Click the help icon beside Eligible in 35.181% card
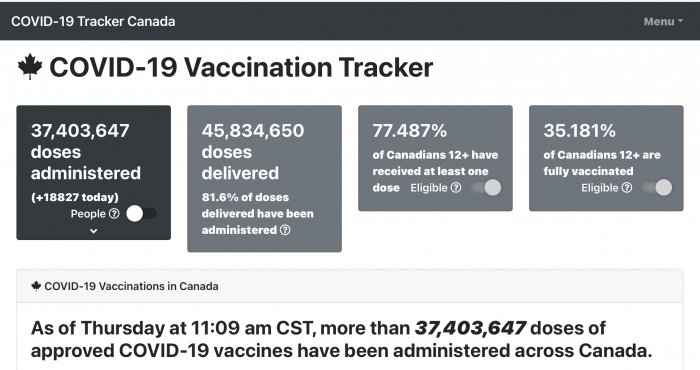 pyautogui.click(x=627, y=187)
